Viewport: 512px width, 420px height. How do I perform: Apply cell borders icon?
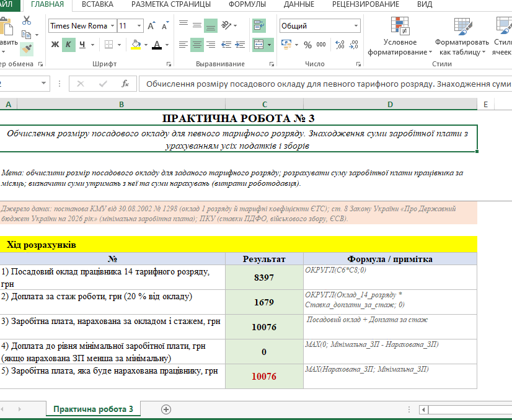pyautogui.click(x=108, y=45)
